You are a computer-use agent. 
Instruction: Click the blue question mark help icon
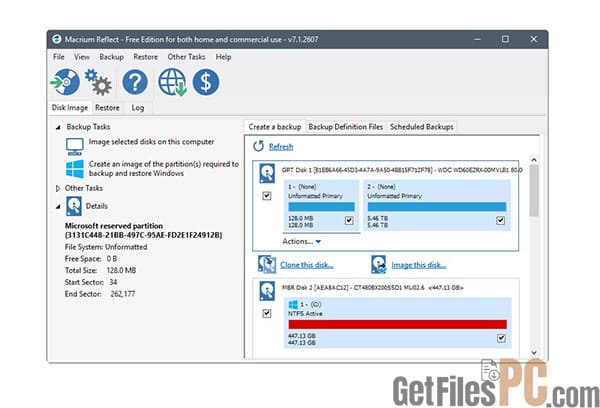[x=135, y=82]
